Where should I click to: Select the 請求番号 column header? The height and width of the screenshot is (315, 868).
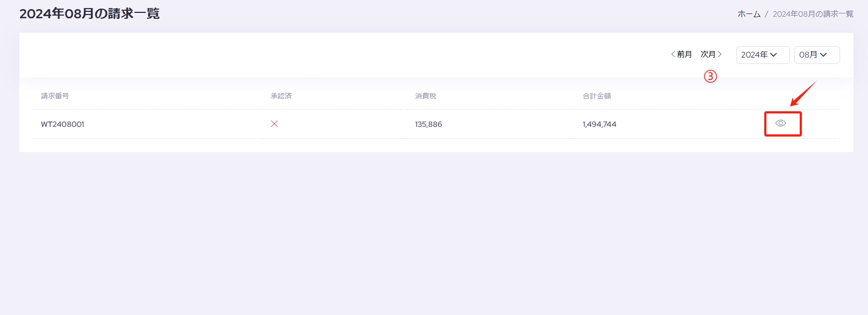55,96
